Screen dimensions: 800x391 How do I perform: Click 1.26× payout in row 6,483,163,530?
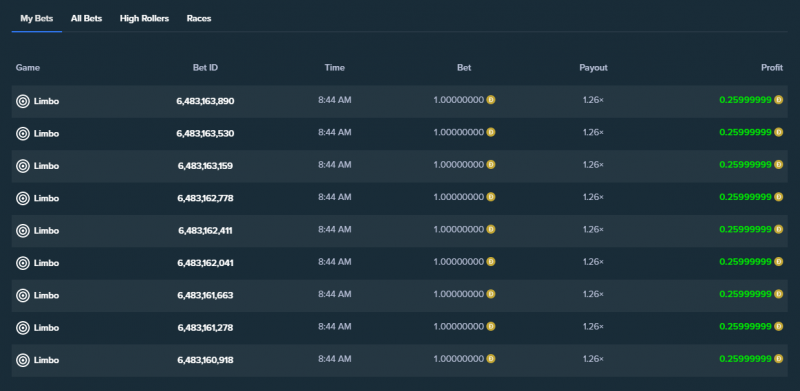(x=593, y=132)
